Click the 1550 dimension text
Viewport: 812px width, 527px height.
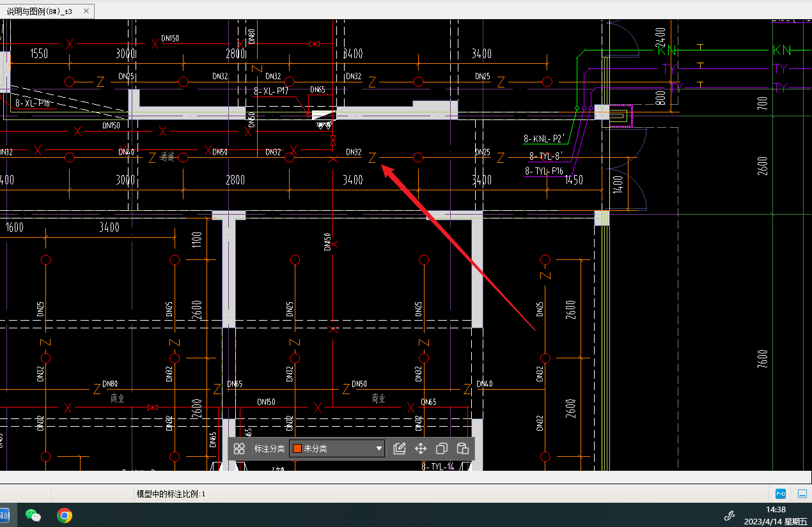point(39,54)
